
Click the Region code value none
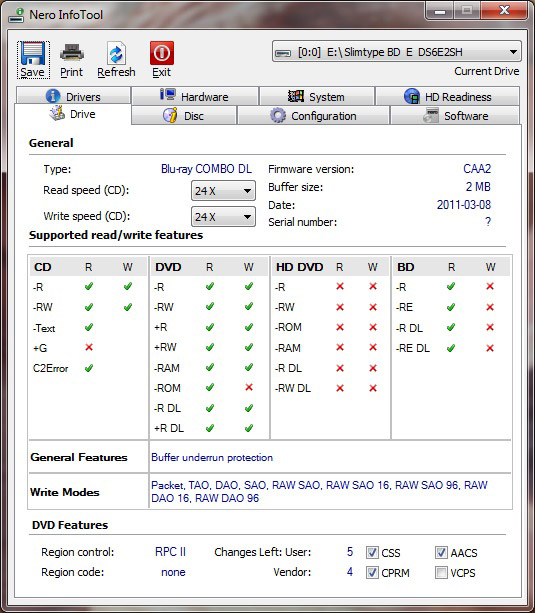click(173, 572)
